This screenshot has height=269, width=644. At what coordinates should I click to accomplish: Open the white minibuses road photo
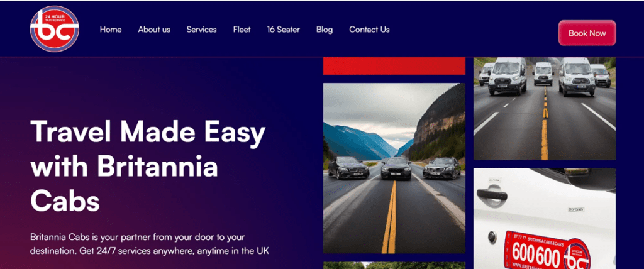(545, 108)
